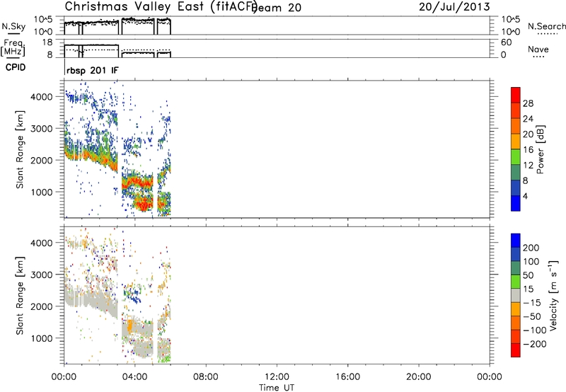Click the red top segment of power colorbar

(516, 95)
